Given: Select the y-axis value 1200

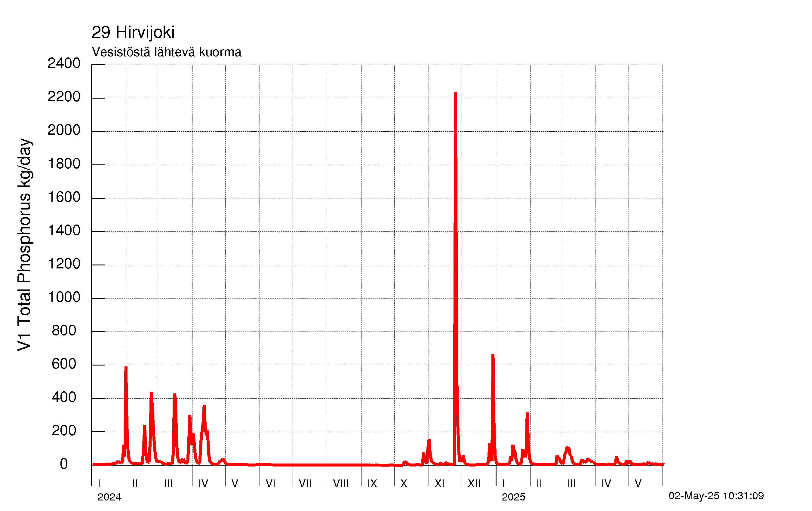Looking at the screenshot, I should pyautogui.click(x=64, y=264).
